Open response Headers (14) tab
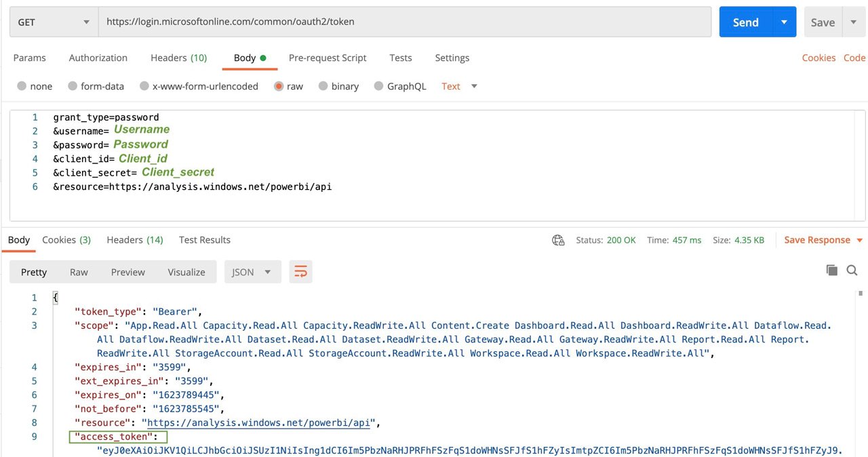 tap(135, 240)
